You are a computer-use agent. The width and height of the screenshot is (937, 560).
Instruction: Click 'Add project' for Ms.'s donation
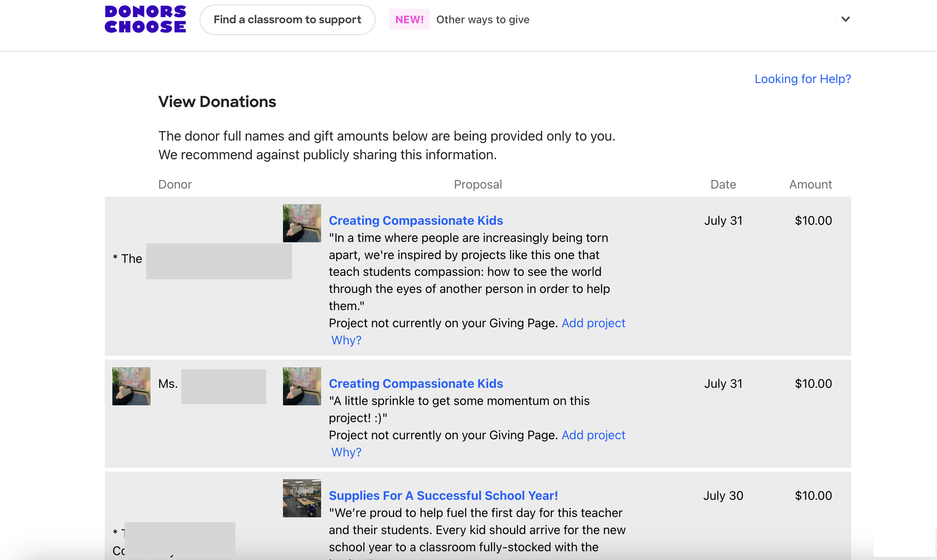pyautogui.click(x=593, y=435)
